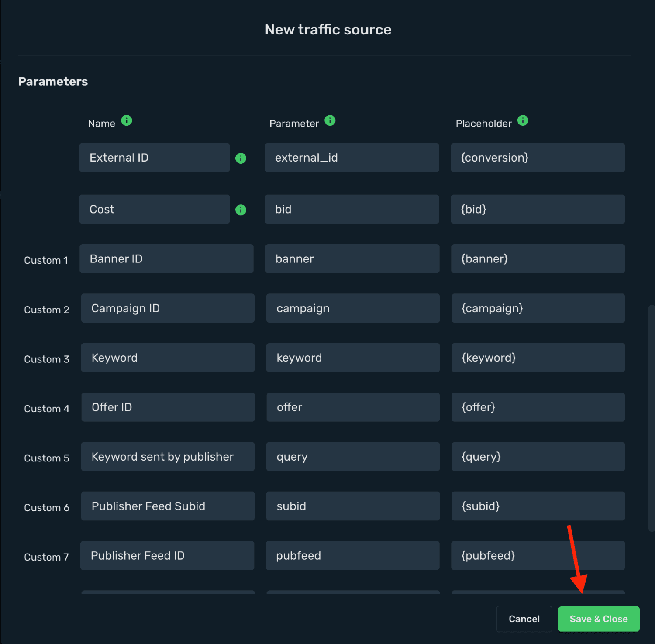This screenshot has width=655, height=644.
Task: Edit the {query} placeholder field
Action: [538, 457]
